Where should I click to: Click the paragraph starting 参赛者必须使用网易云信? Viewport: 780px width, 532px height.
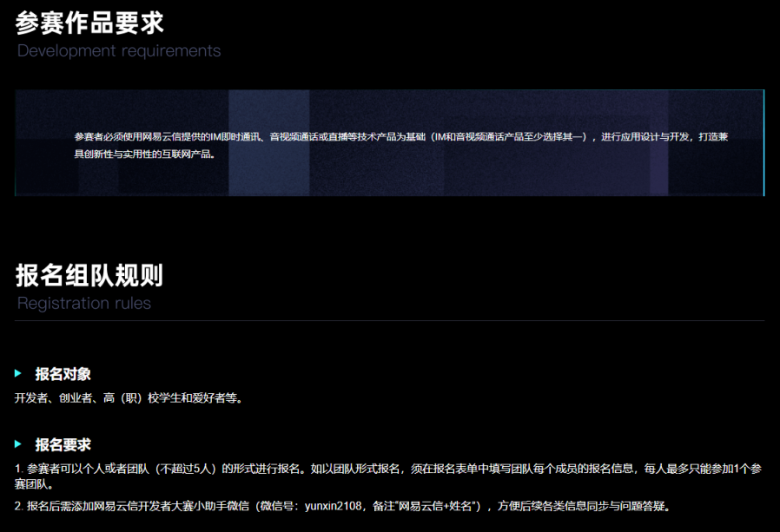(401, 145)
